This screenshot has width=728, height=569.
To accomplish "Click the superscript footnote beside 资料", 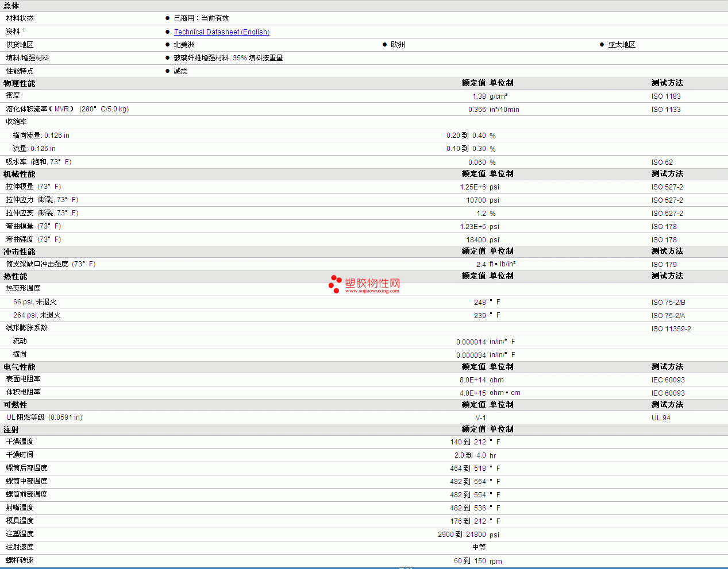I will pyautogui.click(x=24, y=30).
